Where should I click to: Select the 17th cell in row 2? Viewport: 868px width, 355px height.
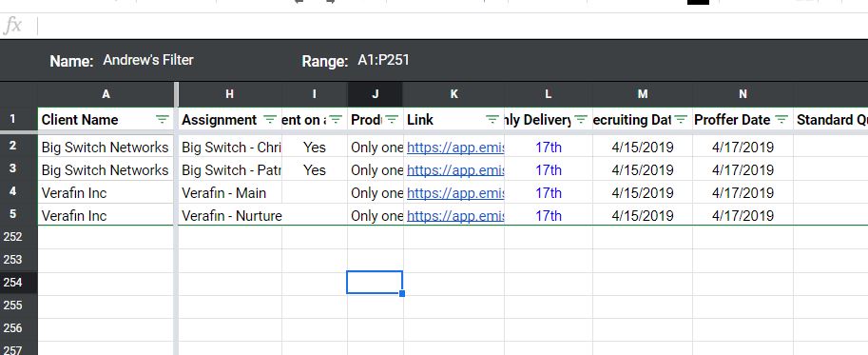pyautogui.click(x=548, y=147)
